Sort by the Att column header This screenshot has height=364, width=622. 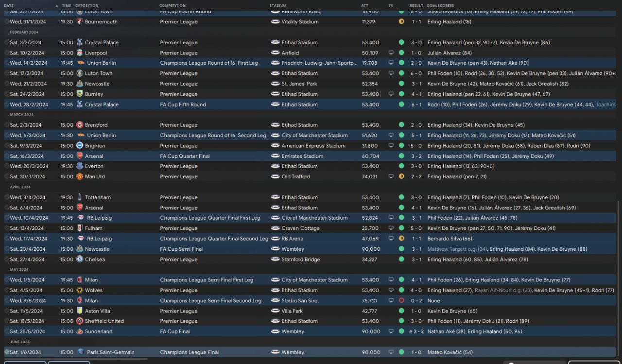(x=364, y=6)
